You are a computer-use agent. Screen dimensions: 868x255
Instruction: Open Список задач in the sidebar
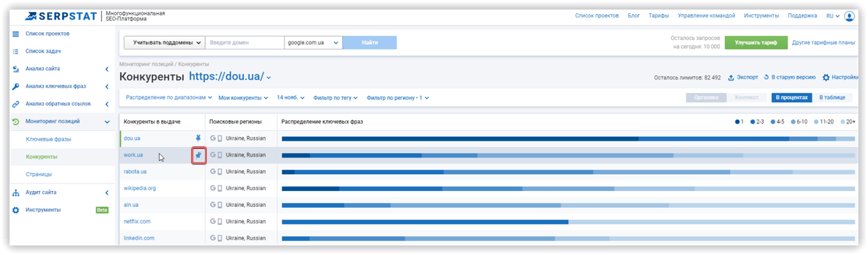click(x=43, y=51)
